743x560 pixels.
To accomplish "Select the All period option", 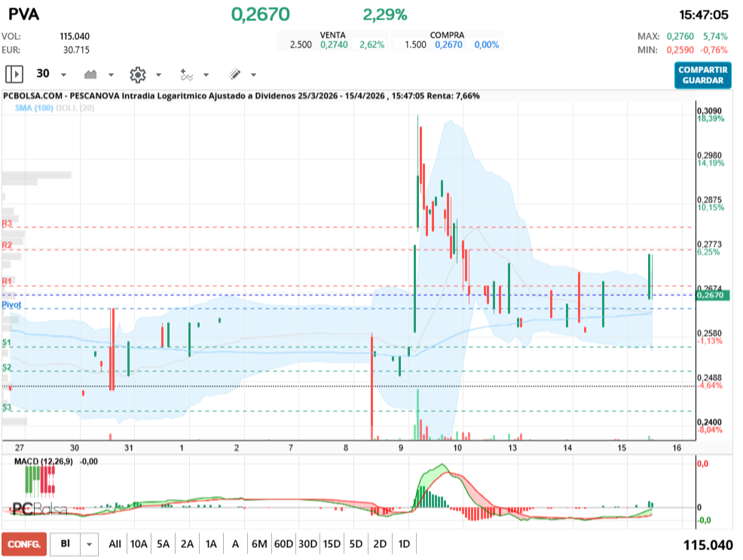I will [115, 543].
